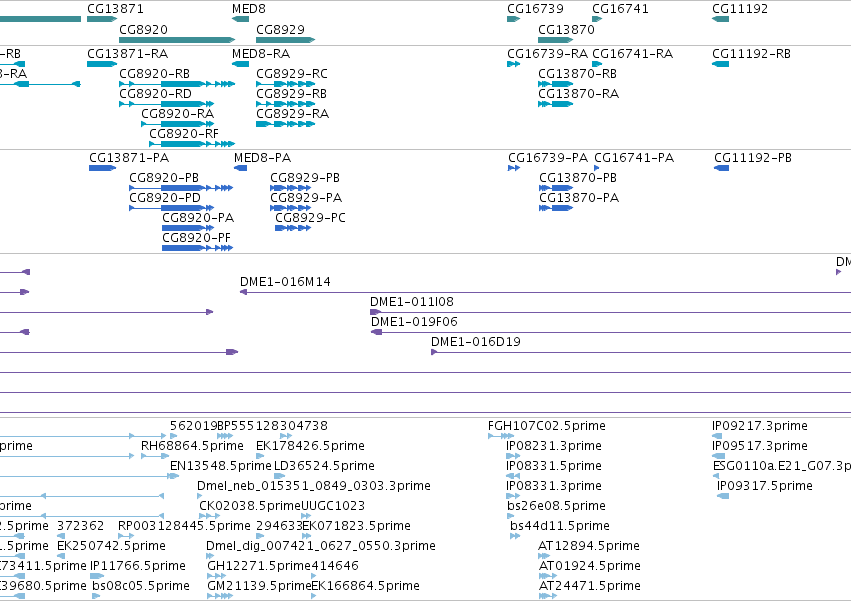Select transcript CG13870-RB

[577, 74]
